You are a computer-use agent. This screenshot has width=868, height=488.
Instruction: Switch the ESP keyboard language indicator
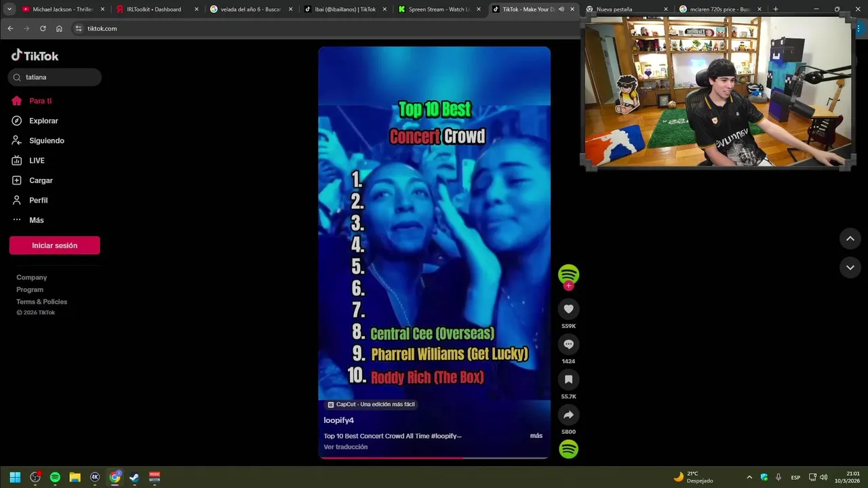click(795, 477)
